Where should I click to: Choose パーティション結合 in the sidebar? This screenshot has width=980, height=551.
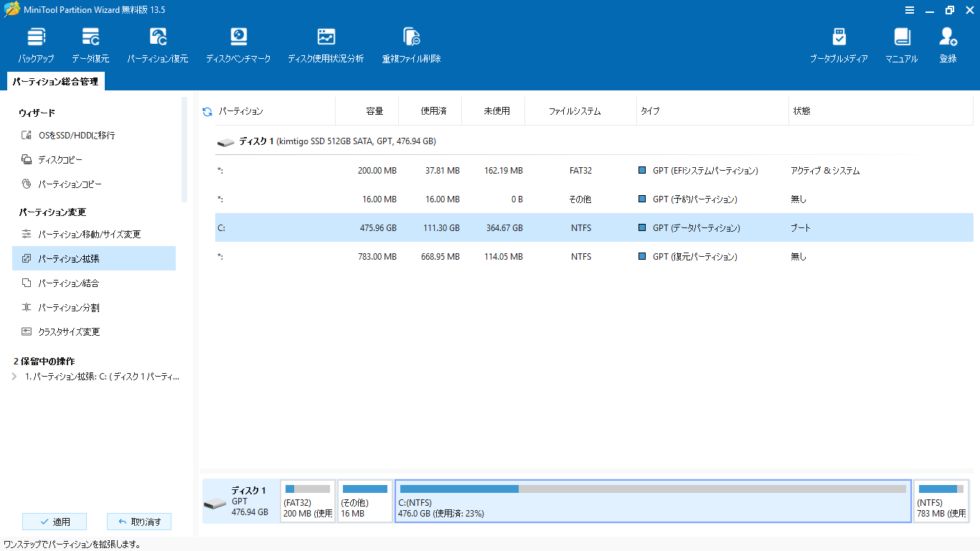(x=68, y=283)
